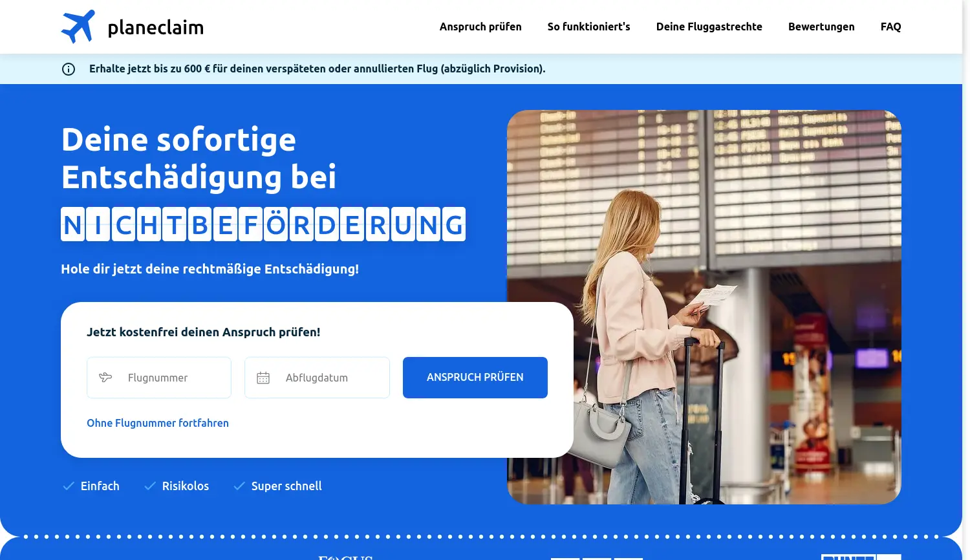Screen dimensions: 970x560
Task: Open the FAQ navigation link
Action: [x=891, y=27]
